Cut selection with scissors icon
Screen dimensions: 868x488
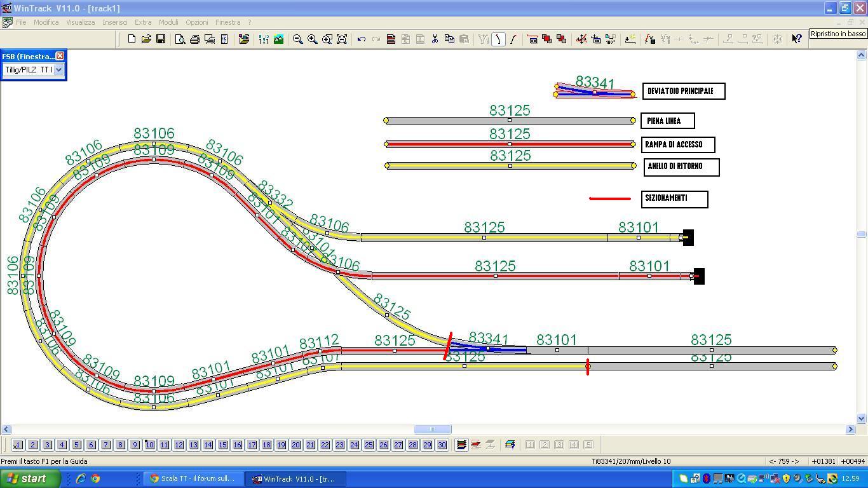[435, 39]
